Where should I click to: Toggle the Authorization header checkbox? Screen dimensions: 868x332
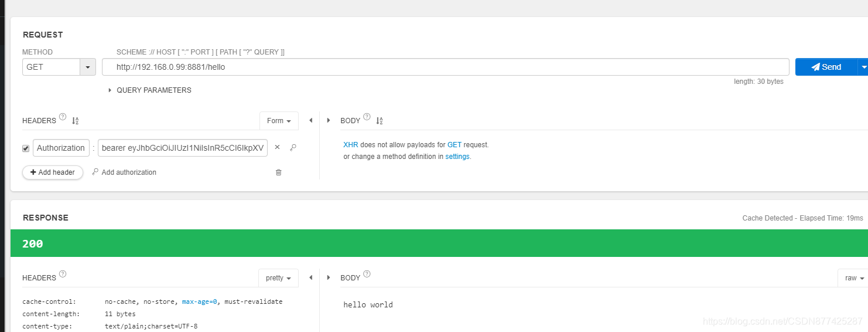point(26,148)
